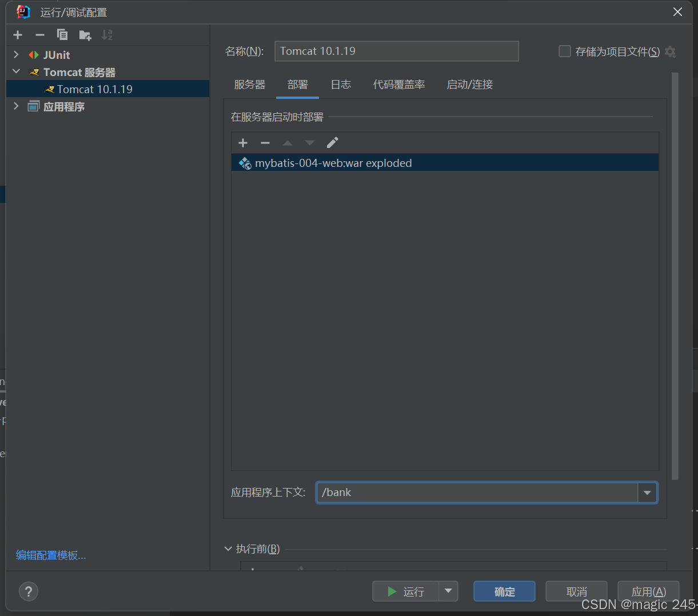The image size is (698, 616).
Task: Open 编辑配置模板 link
Action: click(51, 555)
